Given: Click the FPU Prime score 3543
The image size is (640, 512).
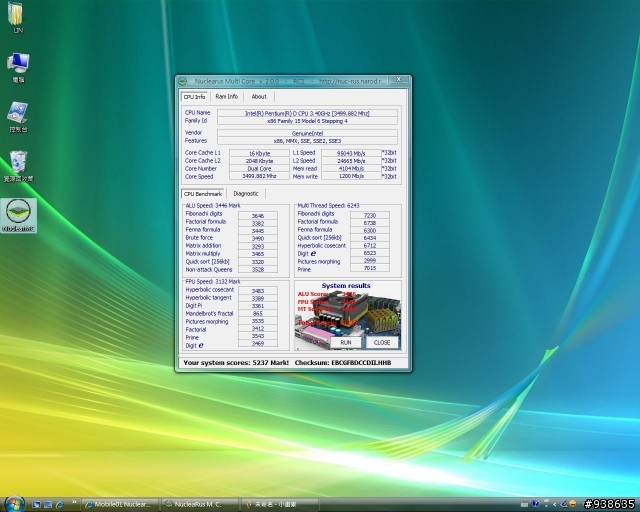Looking at the screenshot, I should 258,336.
